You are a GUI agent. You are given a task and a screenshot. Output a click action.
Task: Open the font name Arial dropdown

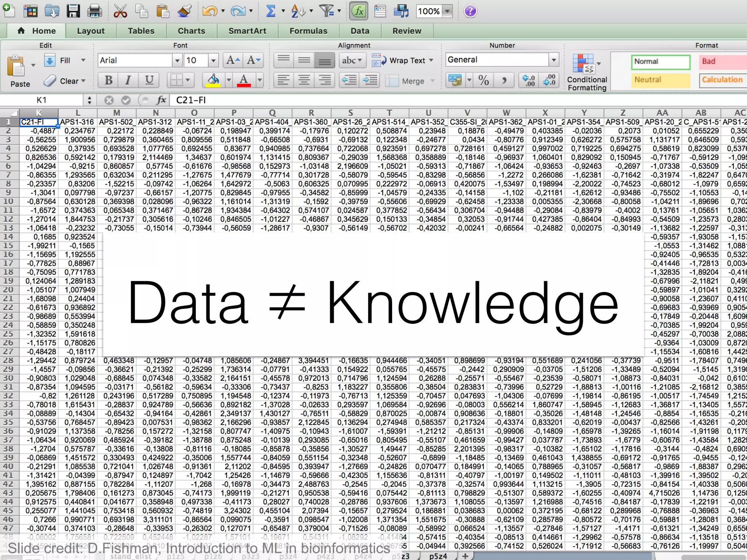(x=177, y=61)
